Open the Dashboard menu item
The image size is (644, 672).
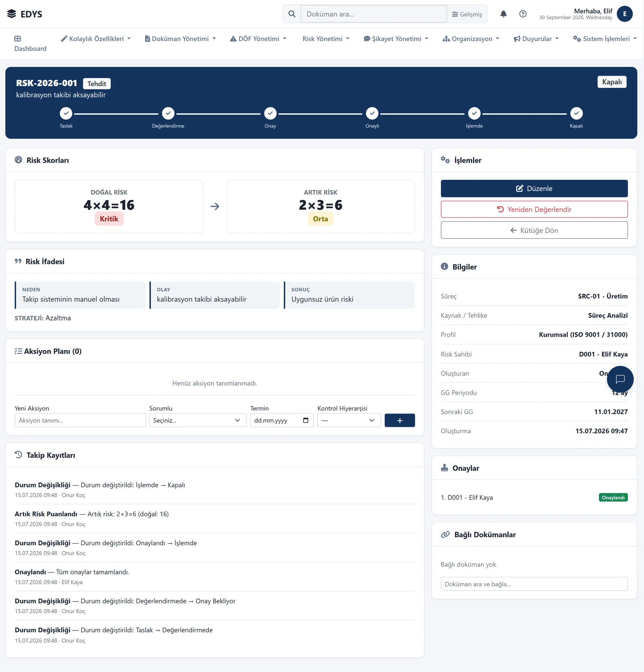click(31, 43)
